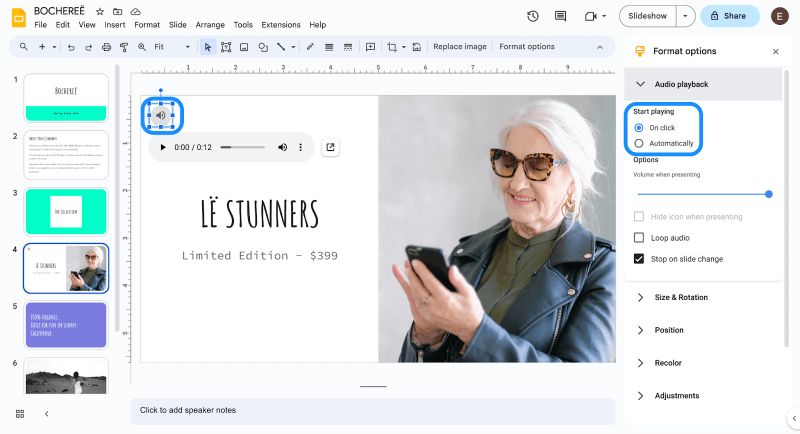Click the search menus magnifier icon
The image size is (800, 434).
tap(23, 47)
